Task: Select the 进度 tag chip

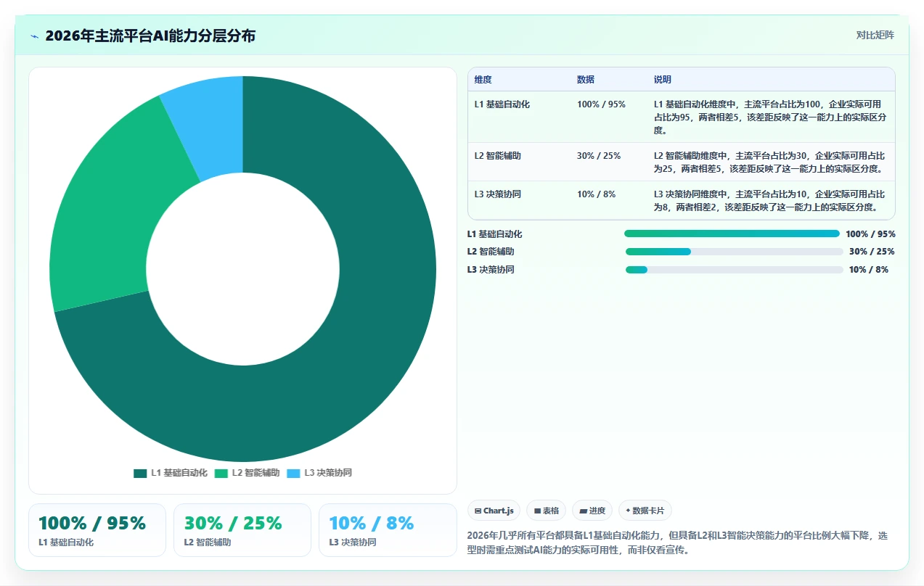Action: point(592,511)
